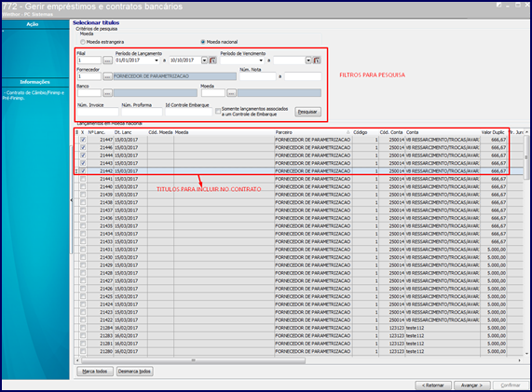This screenshot has width=532, height=392.
Task: Open the Moeda lookup ellipsis button
Action: 231,92
